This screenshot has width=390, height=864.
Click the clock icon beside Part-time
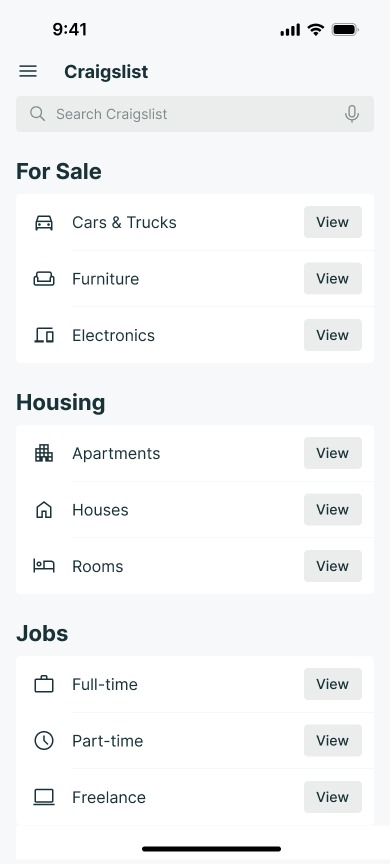click(44, 741)
